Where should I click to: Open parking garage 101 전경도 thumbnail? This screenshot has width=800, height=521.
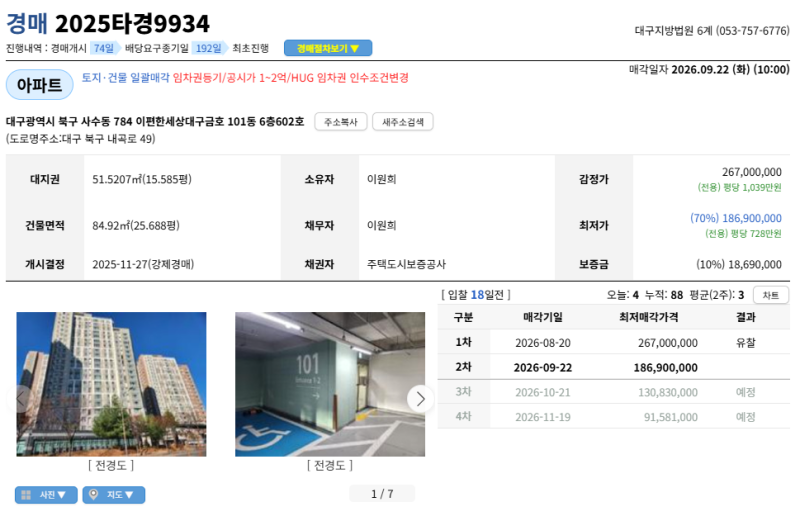330,384
